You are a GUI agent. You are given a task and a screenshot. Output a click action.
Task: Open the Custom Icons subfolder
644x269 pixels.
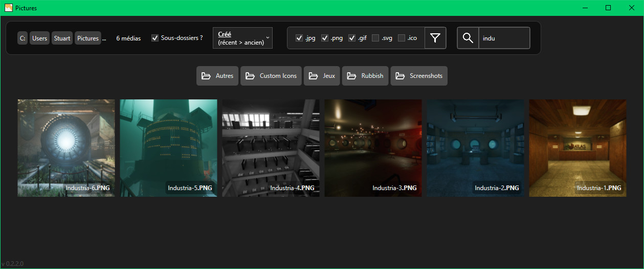271,76
